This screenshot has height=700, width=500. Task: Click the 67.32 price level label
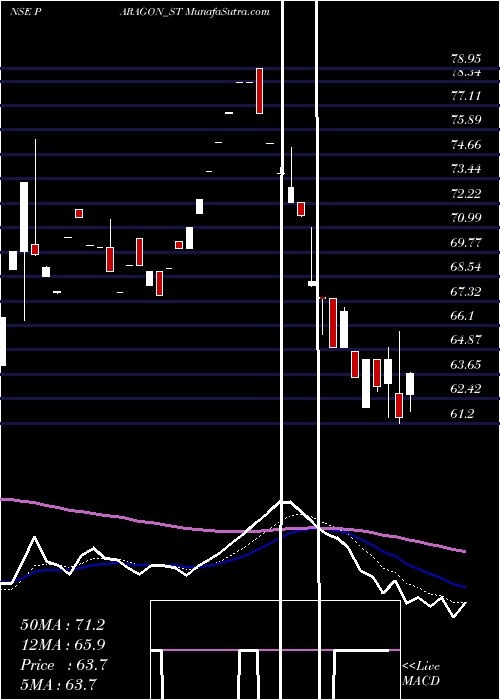coord(466,291)
